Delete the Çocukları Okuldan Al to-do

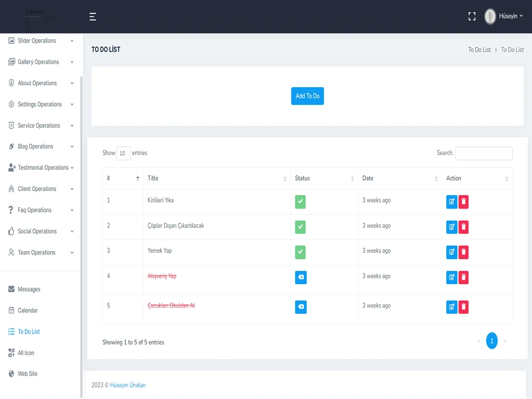pos(463,307)
